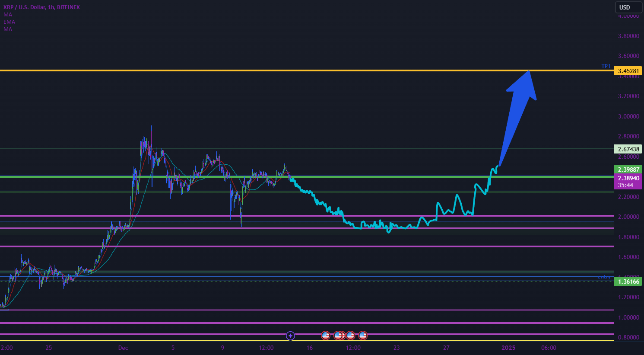Select the EMA indicator label
This screenshot has width=644, height=355.
coord(9,22)
